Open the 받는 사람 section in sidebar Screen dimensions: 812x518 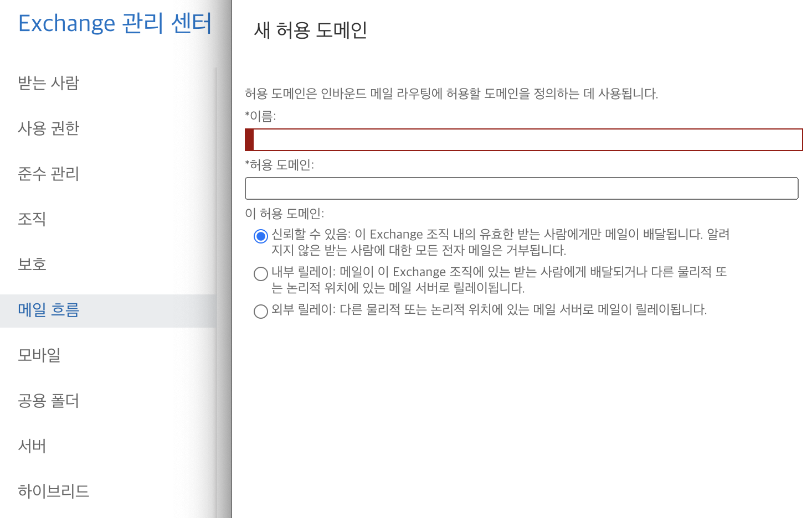click(49, 83)
